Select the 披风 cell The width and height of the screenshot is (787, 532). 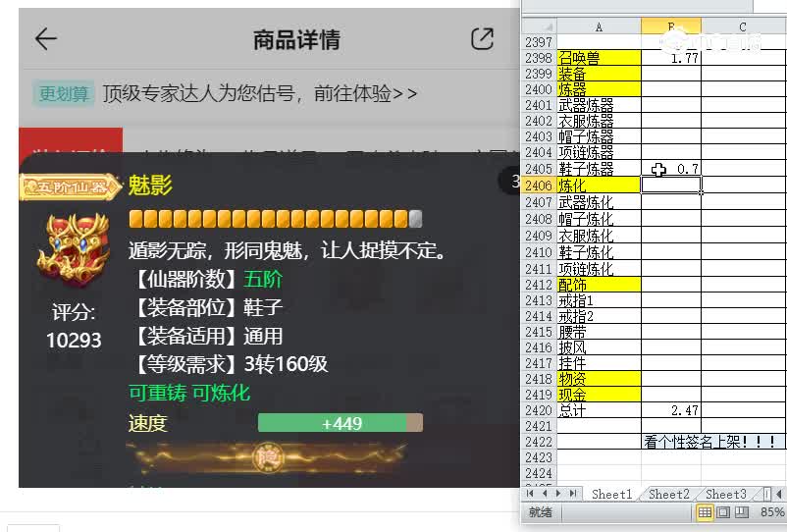pos(599,347)
